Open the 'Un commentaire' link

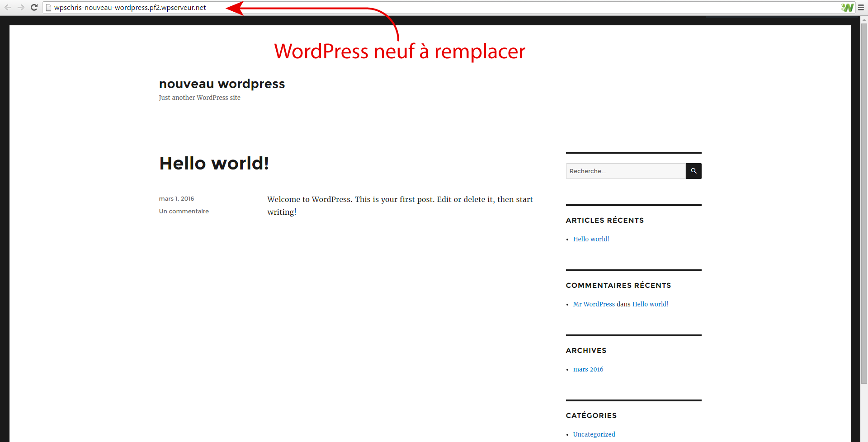click(x=184, y=212)
